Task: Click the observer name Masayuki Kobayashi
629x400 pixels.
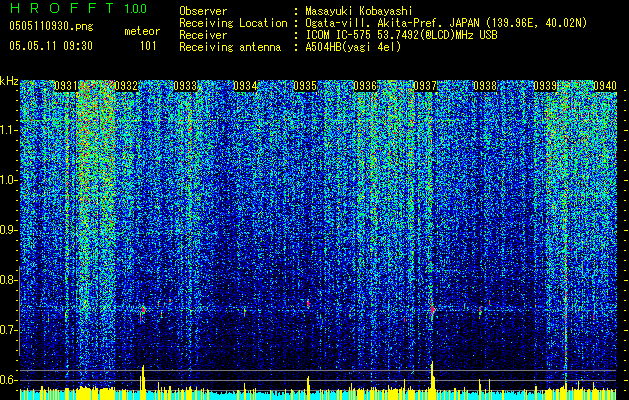Action: pos(359,11)
